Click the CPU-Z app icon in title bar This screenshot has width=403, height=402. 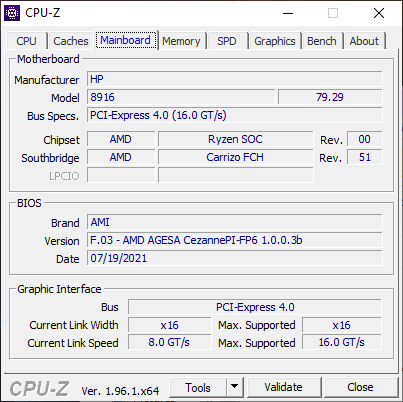12,13
